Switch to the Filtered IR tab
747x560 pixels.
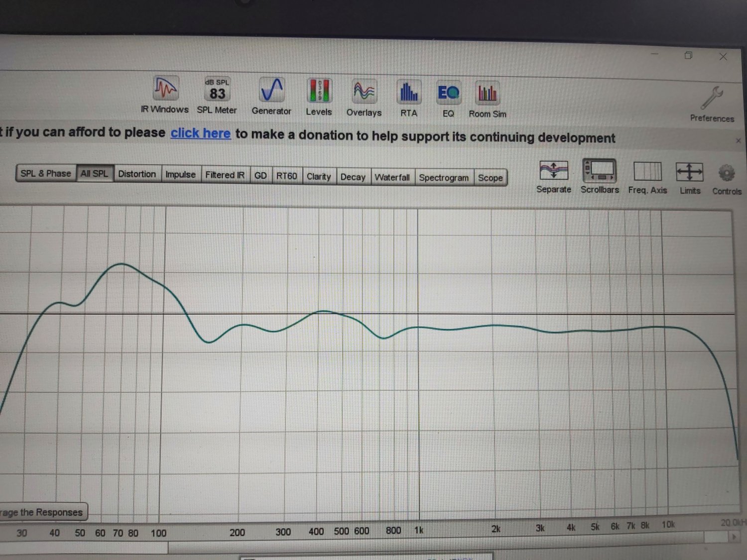(225, 175)
